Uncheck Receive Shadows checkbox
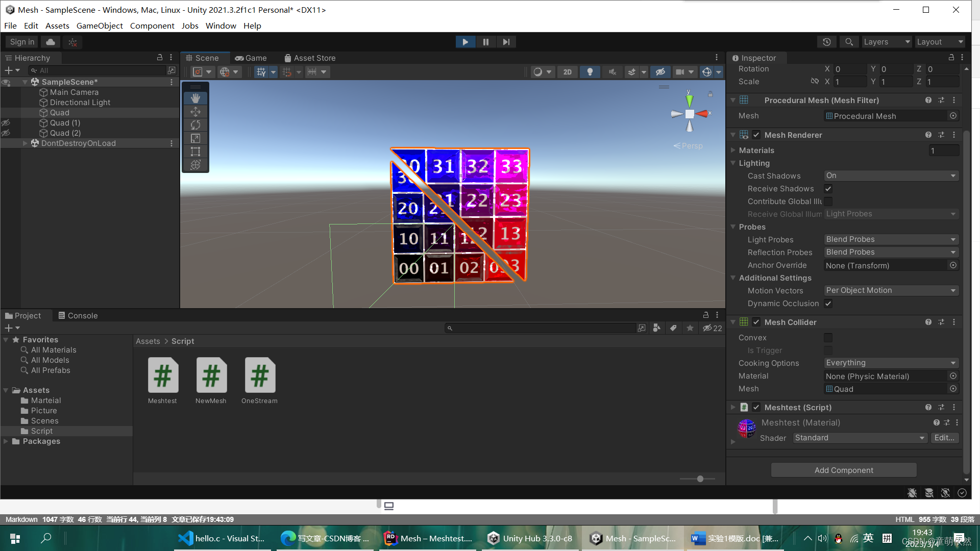 (x=828, y=189)
